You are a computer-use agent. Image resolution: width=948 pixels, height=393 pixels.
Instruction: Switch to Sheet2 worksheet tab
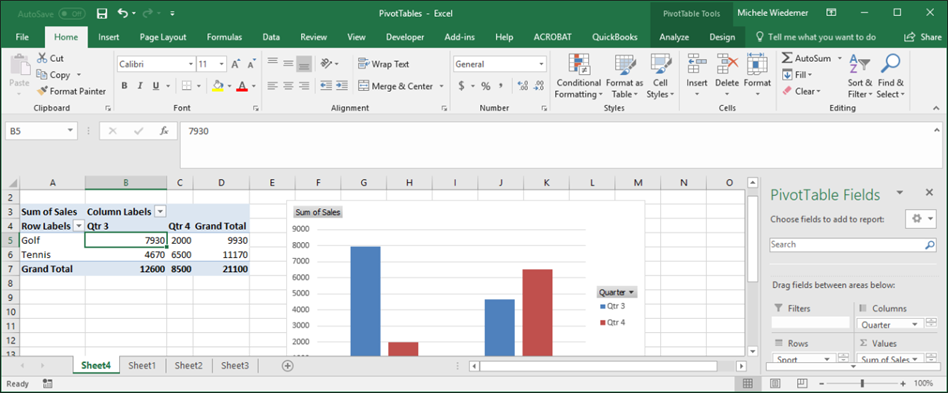tap(188, 365)
